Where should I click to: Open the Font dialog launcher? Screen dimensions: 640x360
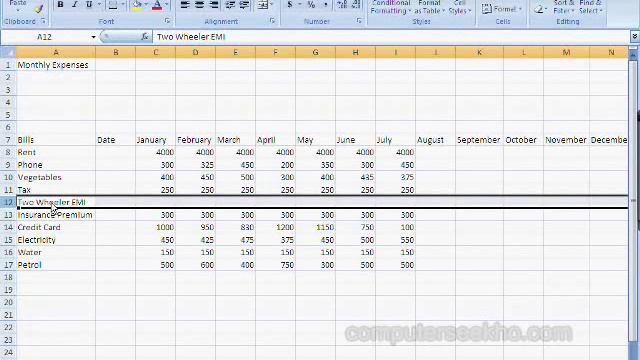[167, 21]
